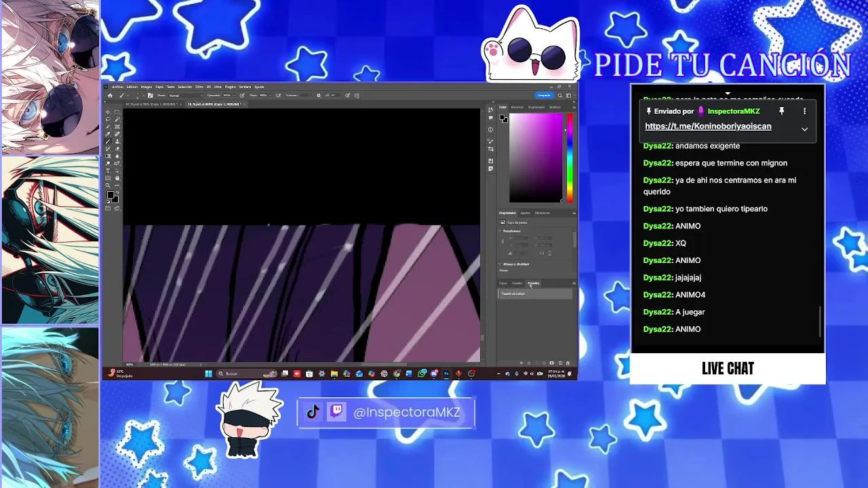Open the History panel icon
The image size is (868, 488).
[490, 110]
